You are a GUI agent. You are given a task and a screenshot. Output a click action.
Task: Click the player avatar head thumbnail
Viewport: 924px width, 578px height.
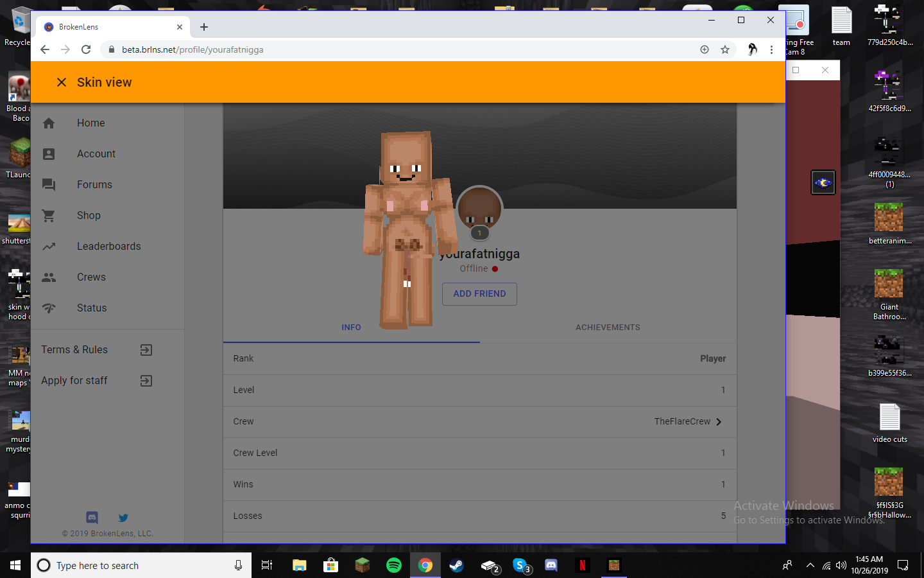479,209
